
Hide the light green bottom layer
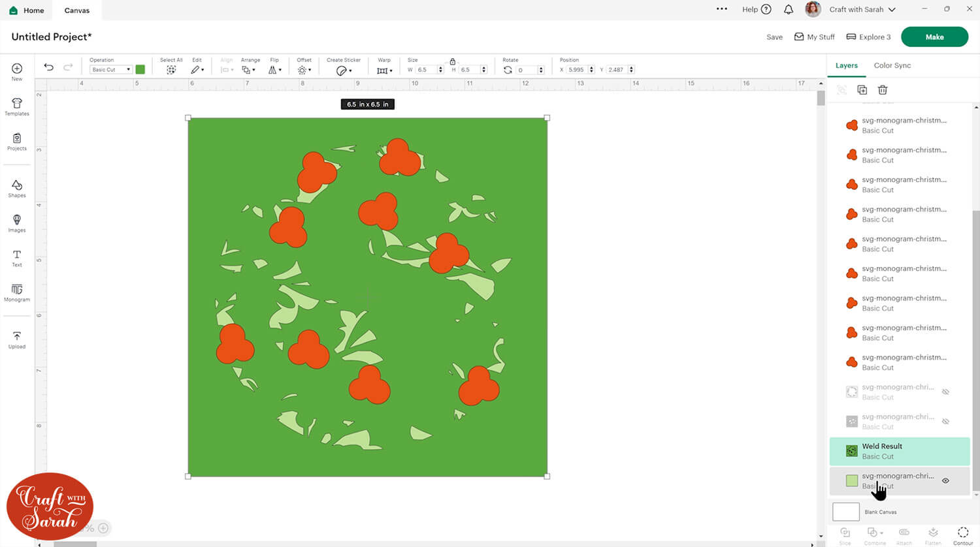(945, 480)
